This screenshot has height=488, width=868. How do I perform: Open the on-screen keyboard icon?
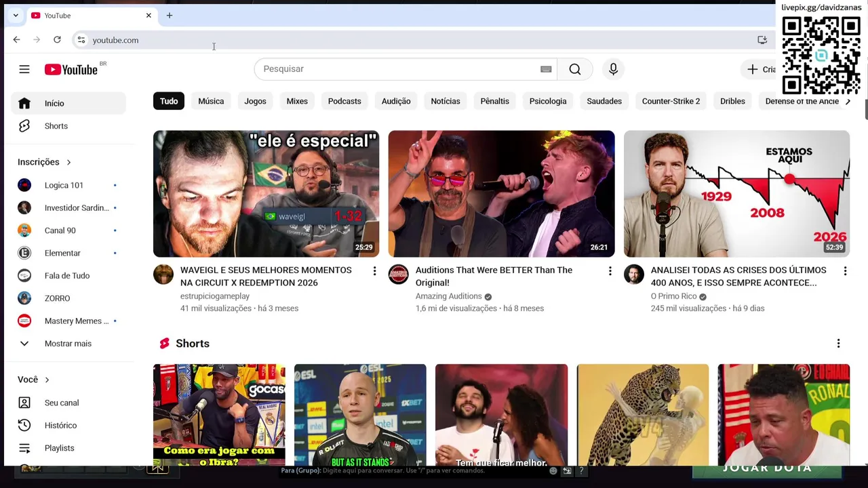(546, 69)
